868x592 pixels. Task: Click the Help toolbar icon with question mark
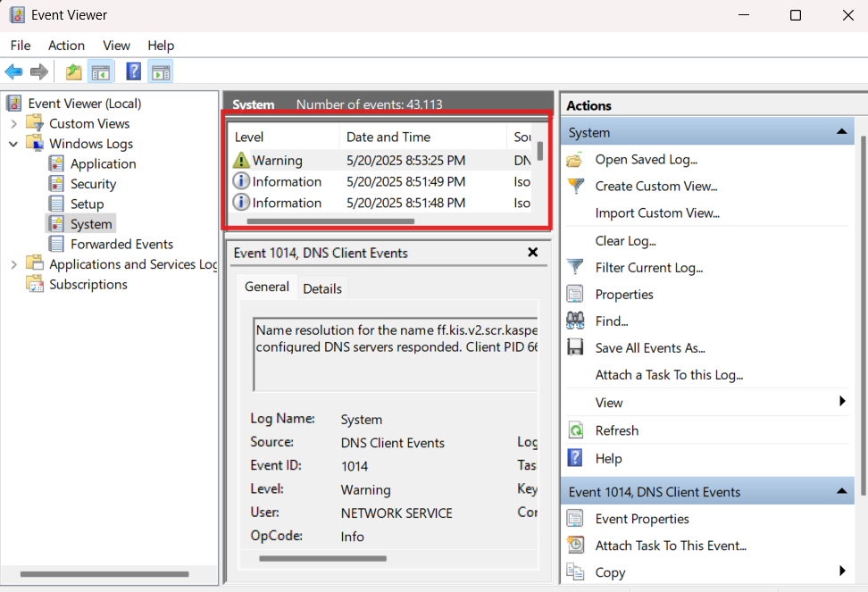133,72
